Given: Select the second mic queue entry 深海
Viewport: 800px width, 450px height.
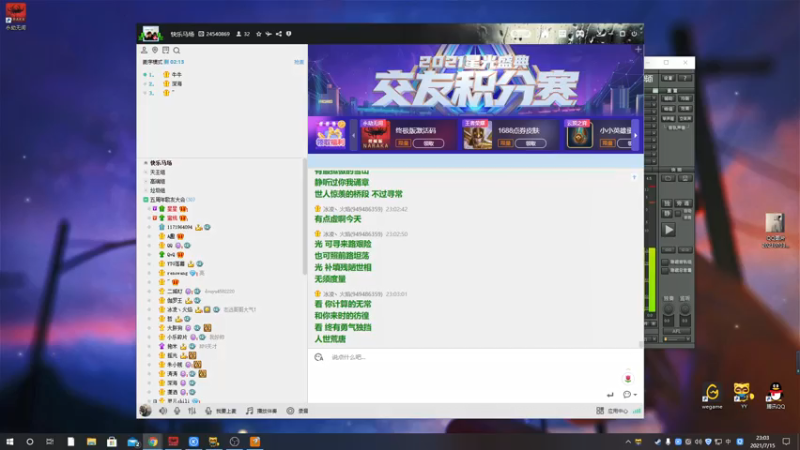Looking at the screenshot, I should [x=177, y=84].
